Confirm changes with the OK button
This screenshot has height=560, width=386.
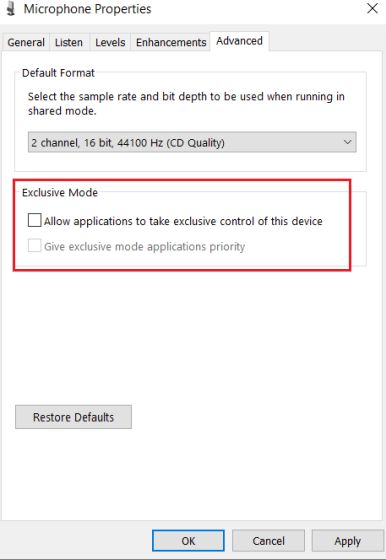(x=188, y=541)
